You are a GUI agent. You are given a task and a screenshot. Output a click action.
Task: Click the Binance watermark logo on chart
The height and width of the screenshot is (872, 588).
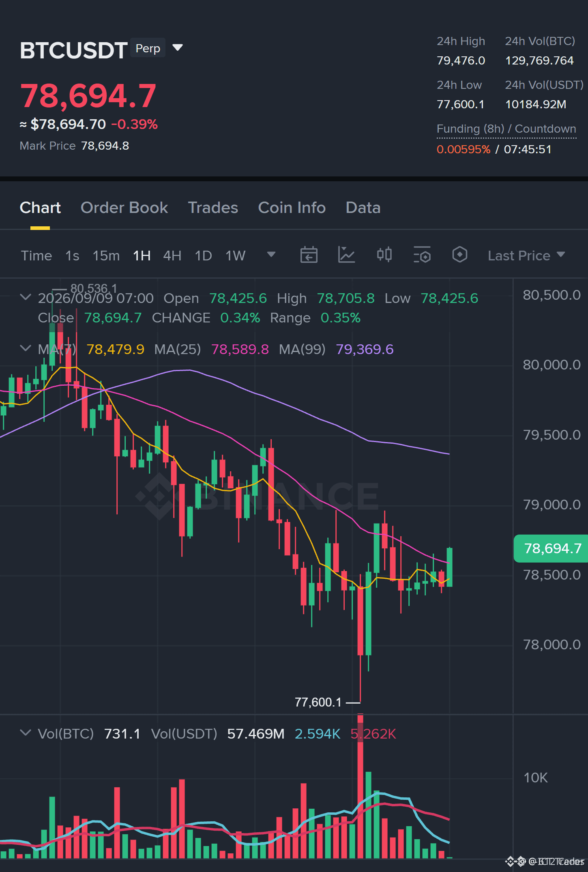257,496
